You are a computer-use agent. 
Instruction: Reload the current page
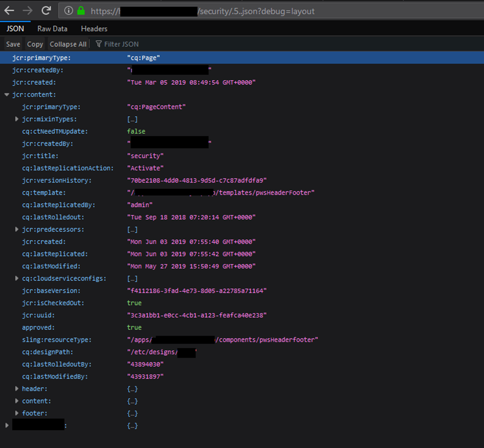tap(46, 10)
